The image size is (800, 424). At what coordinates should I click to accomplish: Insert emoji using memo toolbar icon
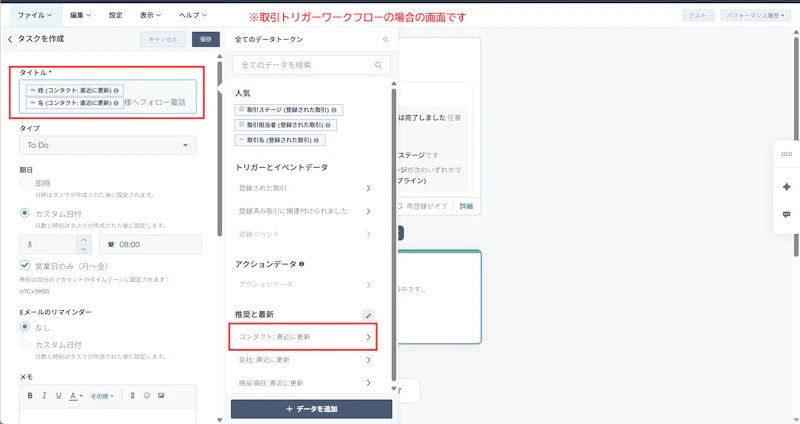[x=146, y=395]
